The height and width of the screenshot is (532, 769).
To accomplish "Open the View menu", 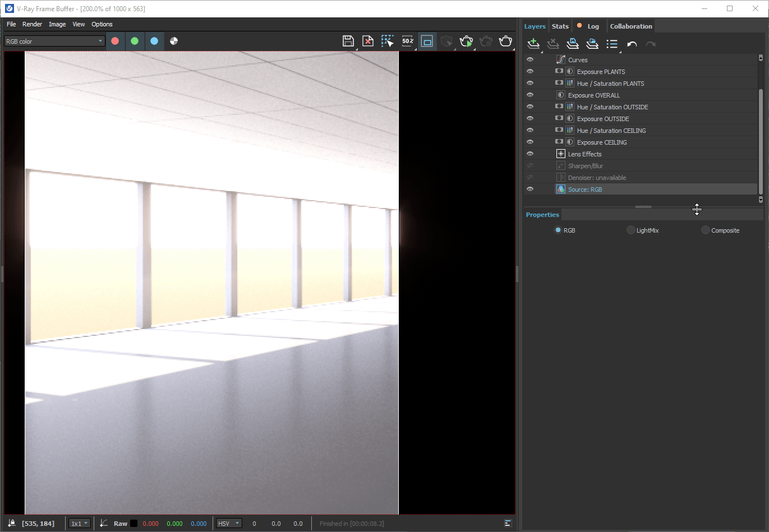I will [79, 24].
